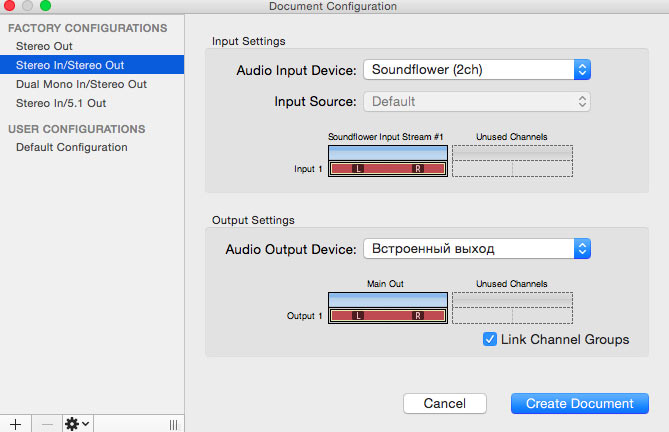This screenshot has width=669, height=432.
Task: Open the Audio Output Device dropdown
Action: pyautogui.click(x=477, y=248)
